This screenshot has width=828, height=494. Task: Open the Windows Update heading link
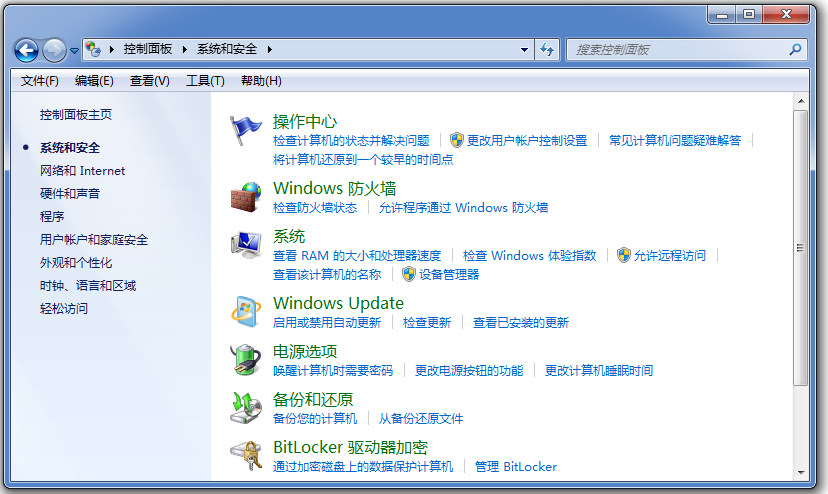[338, 303]
